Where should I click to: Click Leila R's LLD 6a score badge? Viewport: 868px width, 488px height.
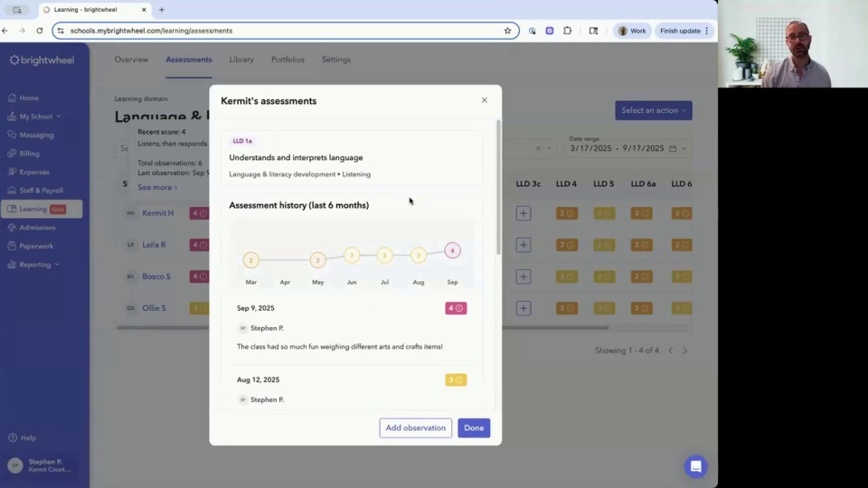[641, 245]
